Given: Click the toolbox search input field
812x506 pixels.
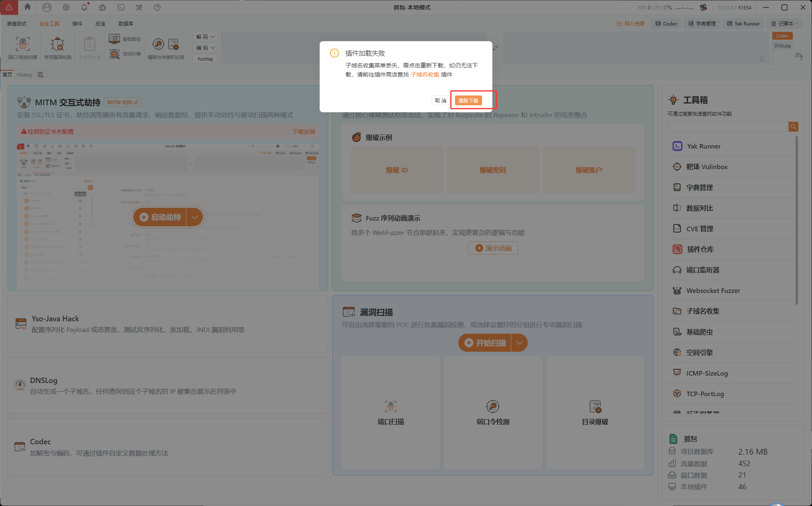Looking at the screenshot, I should coord(727,127).
